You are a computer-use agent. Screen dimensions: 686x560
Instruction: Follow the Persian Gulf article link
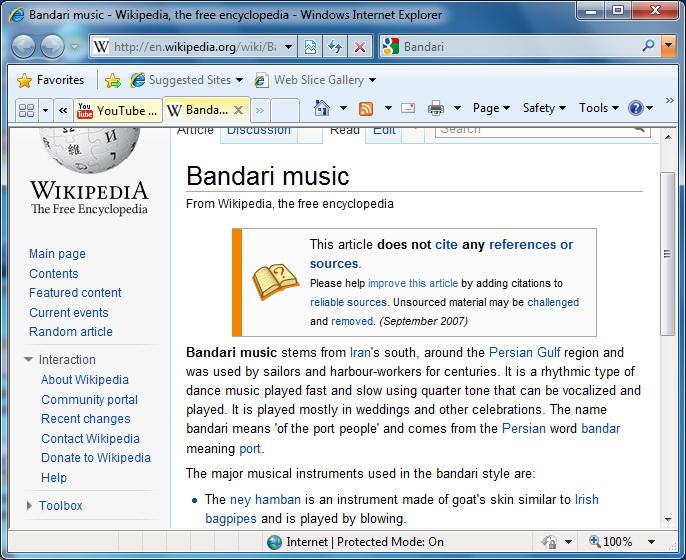coord(525,352)
